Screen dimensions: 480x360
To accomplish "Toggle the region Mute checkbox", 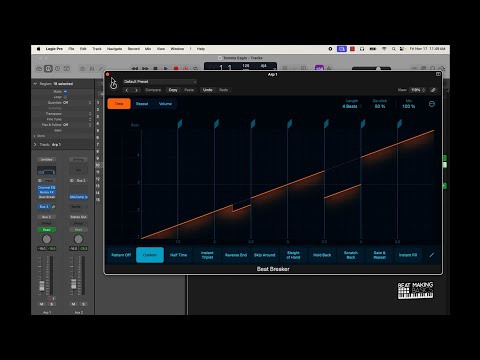I will [65, 92].
